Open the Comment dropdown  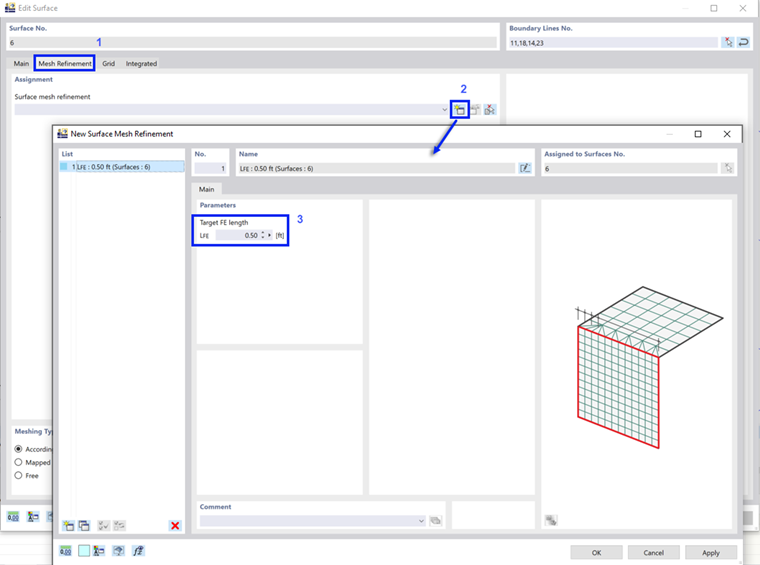pos(421,521)
